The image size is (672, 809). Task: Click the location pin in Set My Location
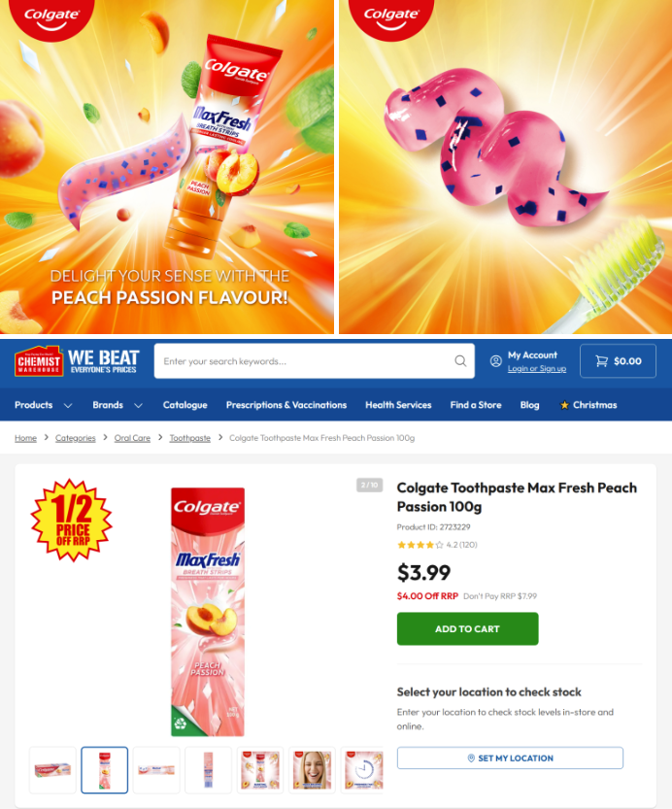click(x=471, y=758)
